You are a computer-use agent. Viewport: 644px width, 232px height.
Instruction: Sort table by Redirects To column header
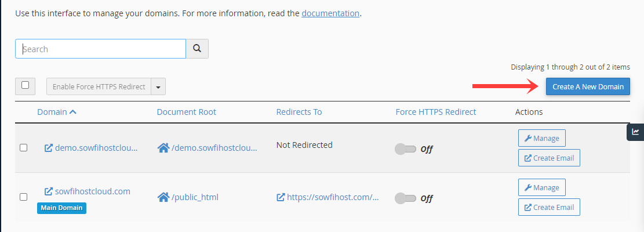click(299, 112)
